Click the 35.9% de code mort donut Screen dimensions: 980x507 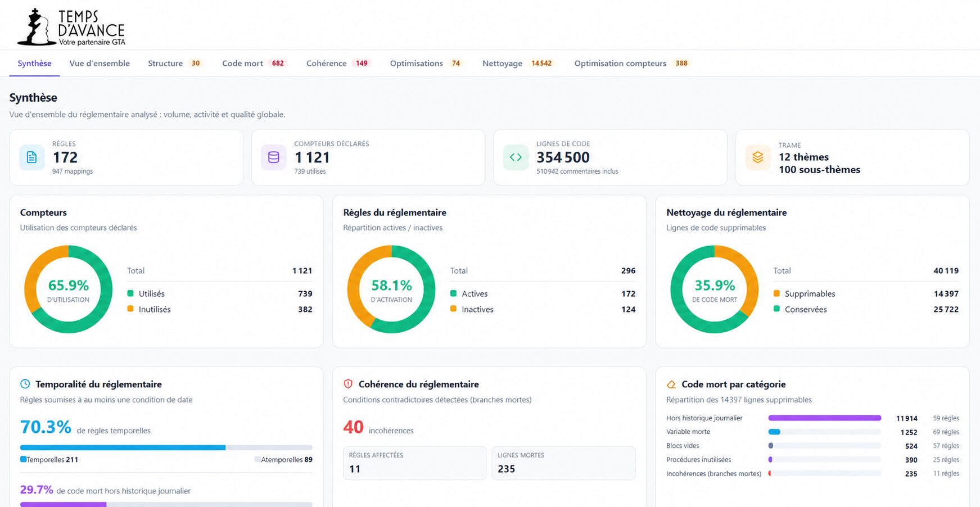coord(715,289)
